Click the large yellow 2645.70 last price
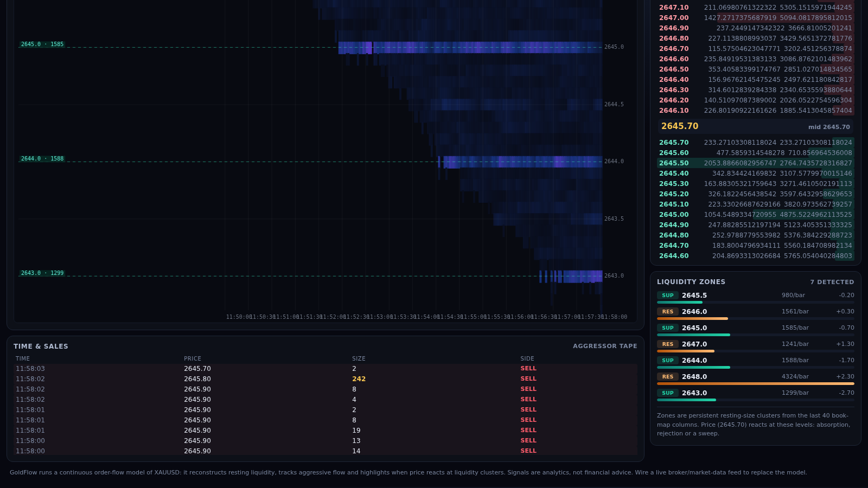Viewport: 868px width, 488px height. pyautogui.click(x=680, y=126)
